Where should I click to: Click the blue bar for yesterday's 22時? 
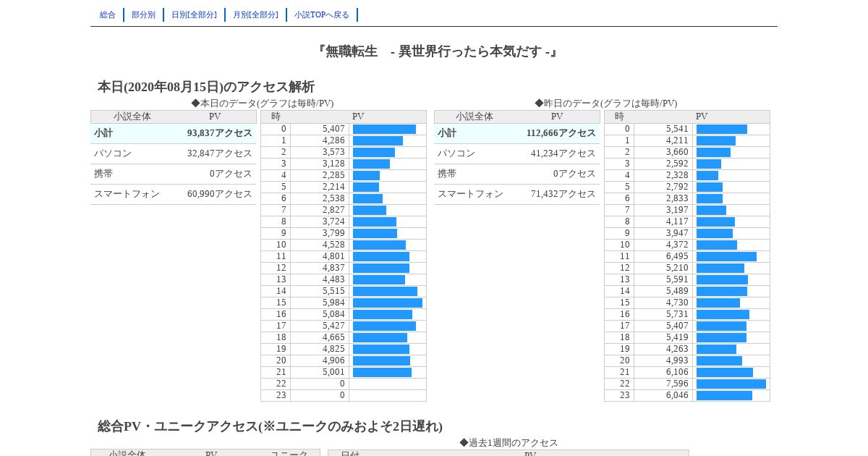731,384
